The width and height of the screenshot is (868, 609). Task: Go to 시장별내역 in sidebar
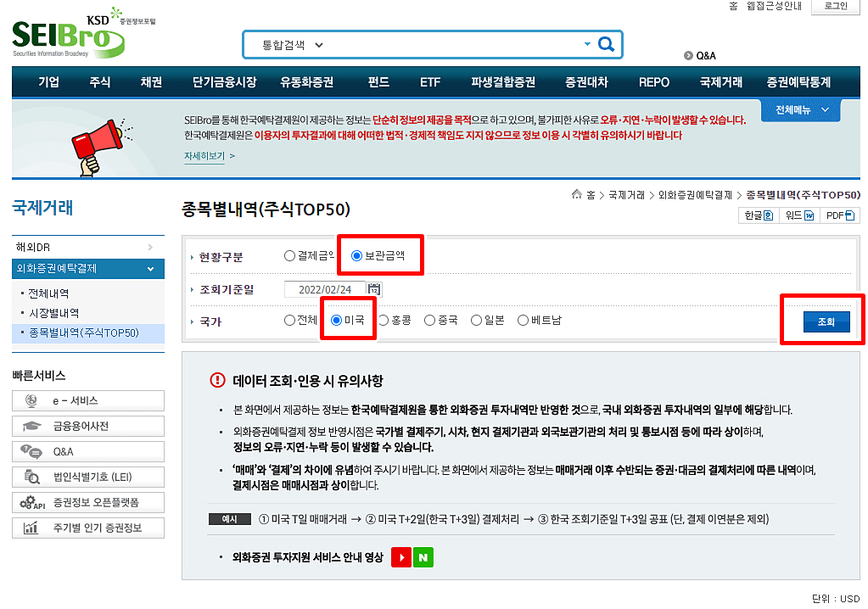53,313
